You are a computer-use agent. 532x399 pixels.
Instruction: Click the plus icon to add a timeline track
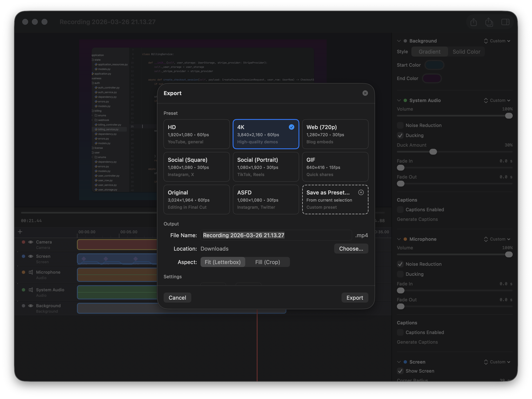click(x=20, y=232)
